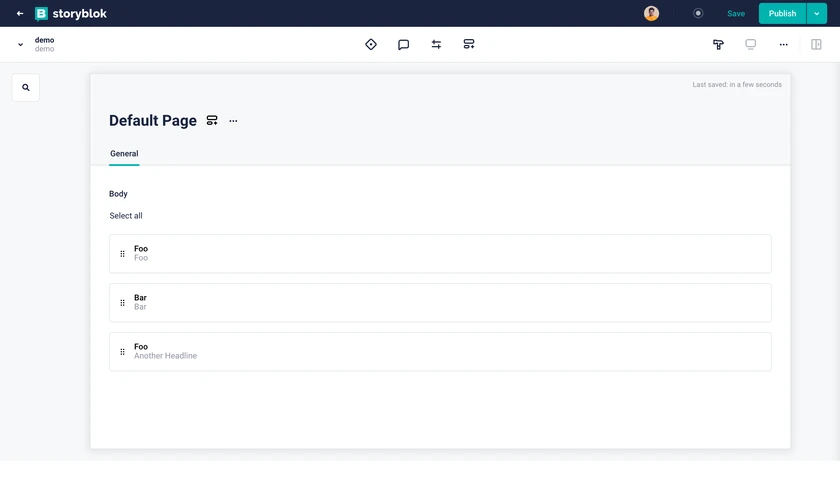Image resolution: width=840 pixels, height=490 pixels.
Task: Open the settings sliders icon in toolbar
Action: (436, 45)
